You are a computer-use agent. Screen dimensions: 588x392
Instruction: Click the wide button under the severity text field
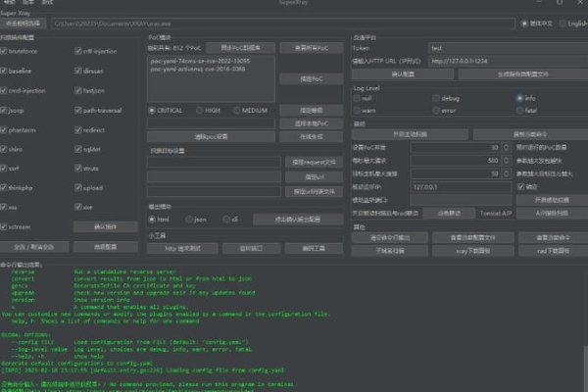pyautogui.click(x=211, y=137)
